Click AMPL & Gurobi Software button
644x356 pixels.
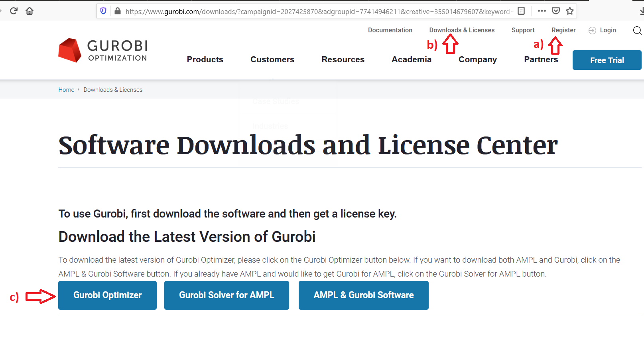(x=364, y=295)
